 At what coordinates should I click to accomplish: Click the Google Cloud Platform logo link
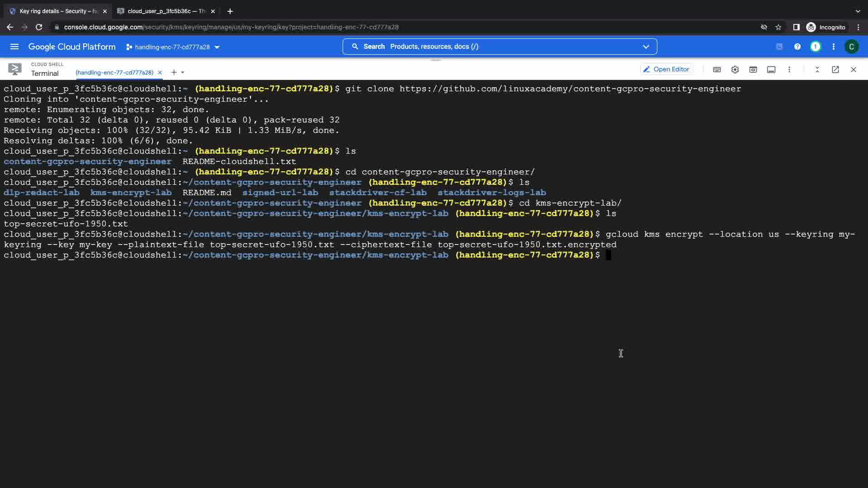pyautogui.click(x=72, y=47)
